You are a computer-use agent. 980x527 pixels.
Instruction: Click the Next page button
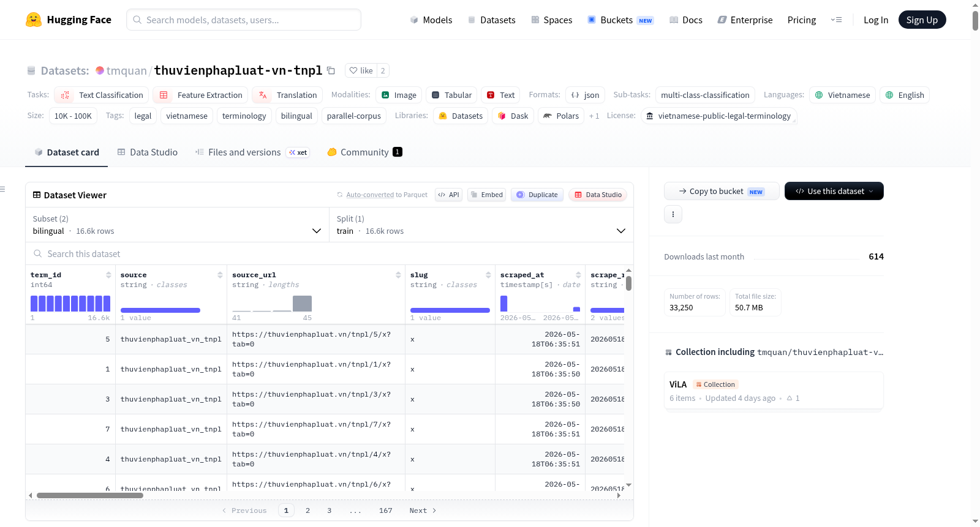pyautogui.click(x=423, y=510)
